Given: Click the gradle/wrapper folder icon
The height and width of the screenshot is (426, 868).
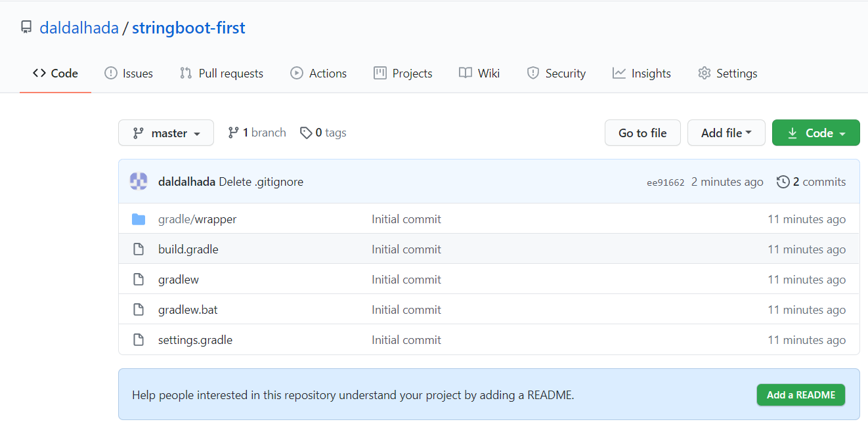Looking at the screenshot, I should [x=139, y=219].
